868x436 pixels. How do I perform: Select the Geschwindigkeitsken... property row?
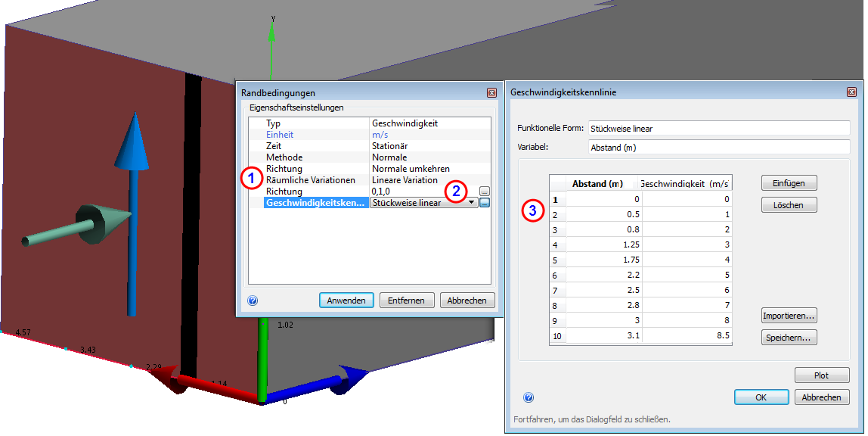369,203
